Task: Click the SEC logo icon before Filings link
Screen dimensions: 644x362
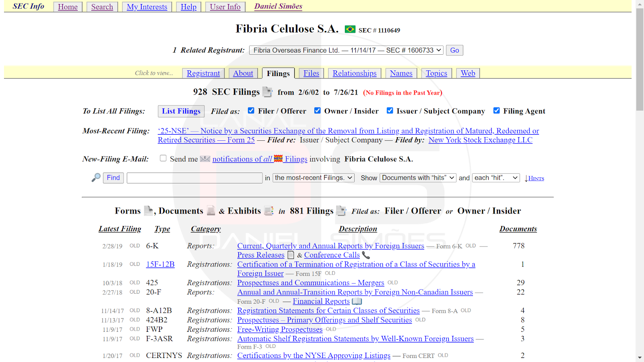Action: point(278,158)
